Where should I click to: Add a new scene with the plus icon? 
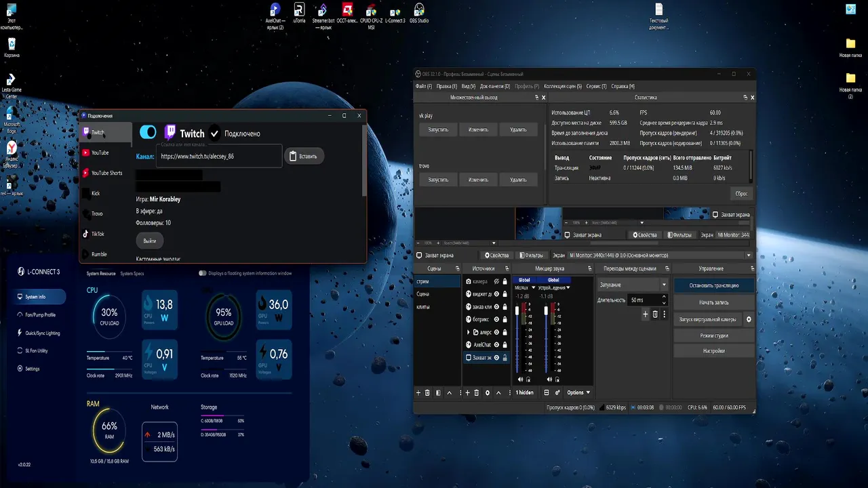coord(418,392)
